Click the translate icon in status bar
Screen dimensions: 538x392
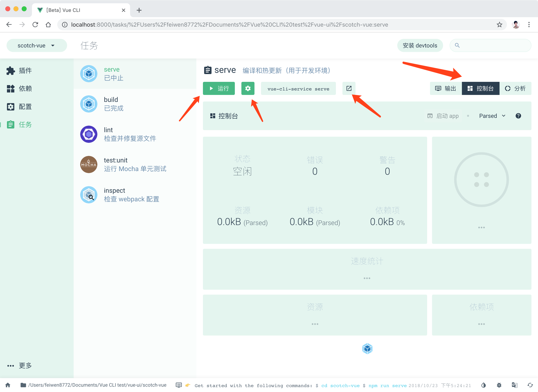(514, 385)
